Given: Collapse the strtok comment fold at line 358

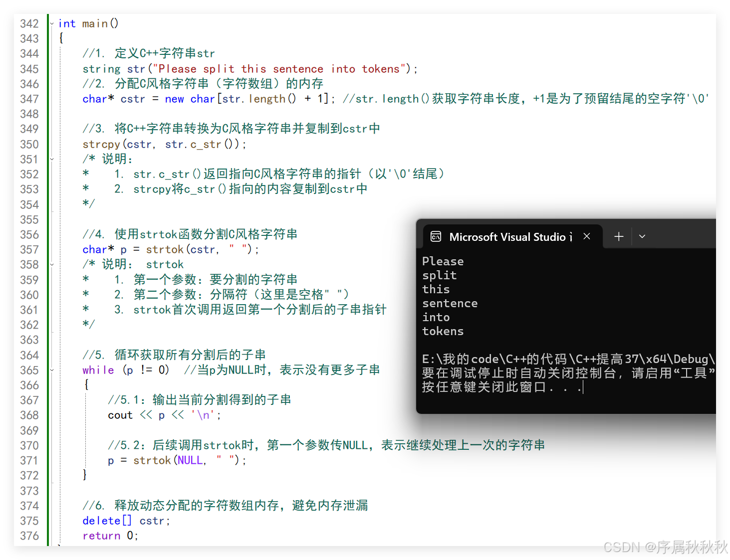Looking at the screenshot, I should 52,264.
